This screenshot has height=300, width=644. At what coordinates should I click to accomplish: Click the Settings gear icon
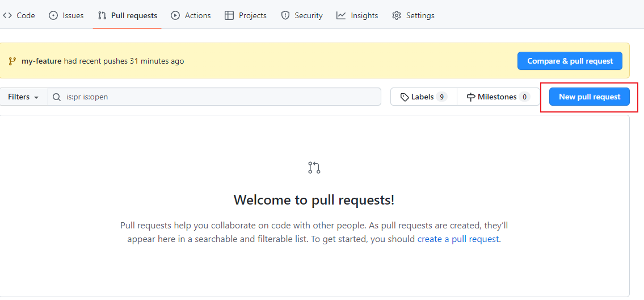pos(397,15)
